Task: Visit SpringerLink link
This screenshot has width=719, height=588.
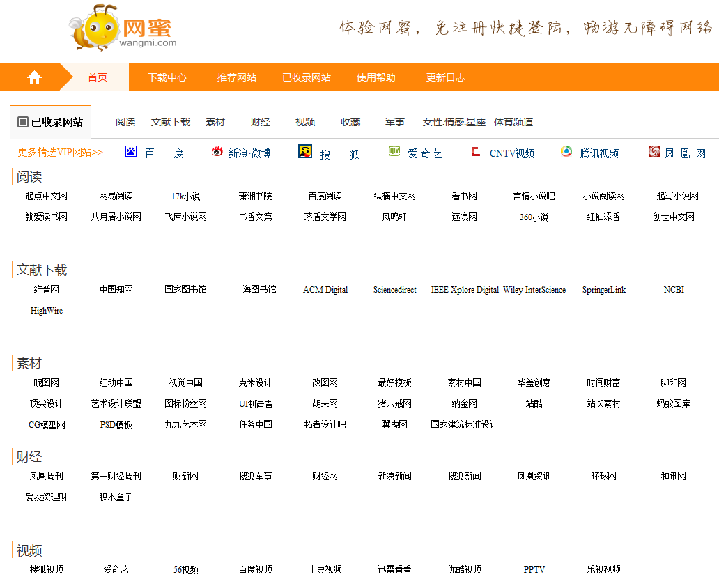Action: [604, 289]
